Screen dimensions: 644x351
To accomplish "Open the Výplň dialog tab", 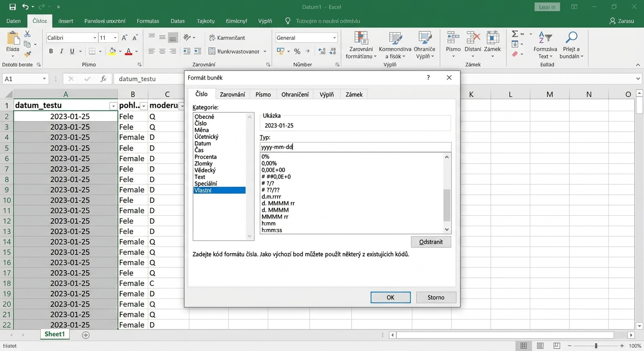I will 327,94.
